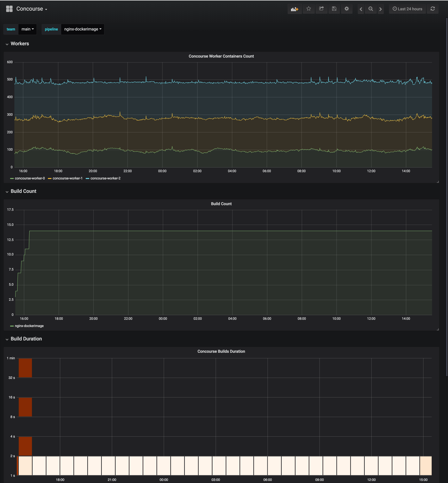
Task: Toggle concourse-worker-1 series in legend
Action: (x=67, y=178)
